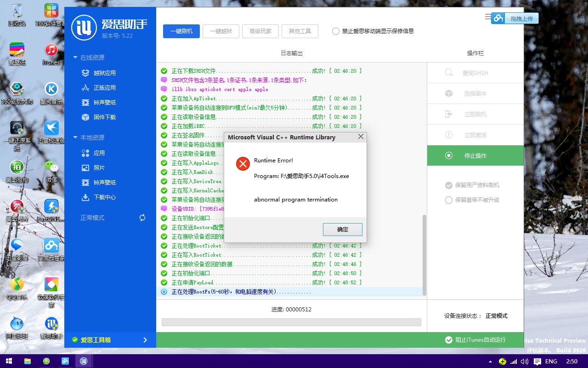
Task: Click the 立即激活 exclamation icon
Action: click(449, 135)
